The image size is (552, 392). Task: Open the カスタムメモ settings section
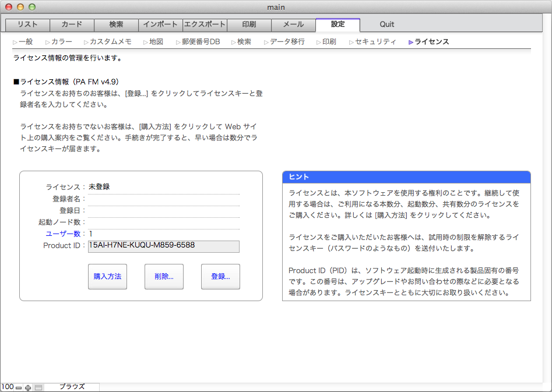108,42
